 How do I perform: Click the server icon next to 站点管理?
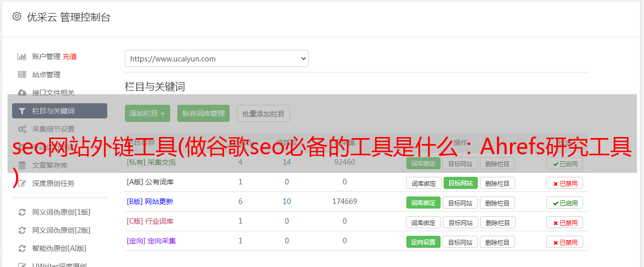coord(22,75)
